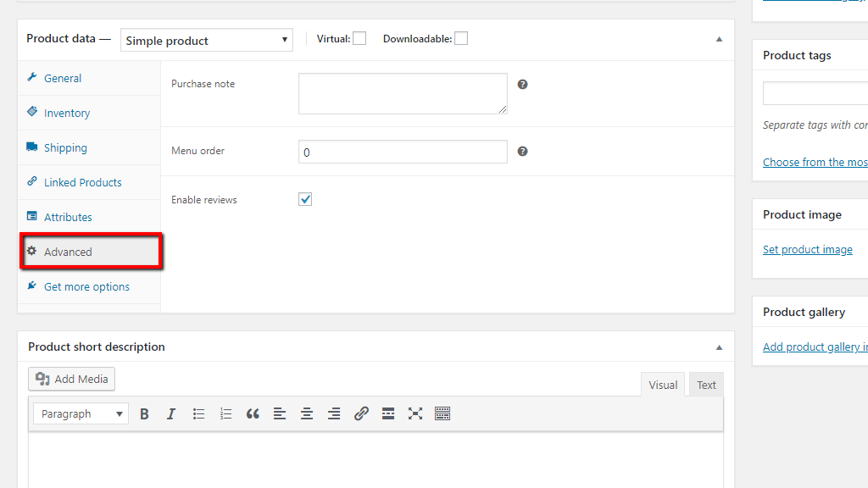The image size is (868, 488).
Task: Open fullscreen distraction-free mode
Action: (x=415, y=413)
